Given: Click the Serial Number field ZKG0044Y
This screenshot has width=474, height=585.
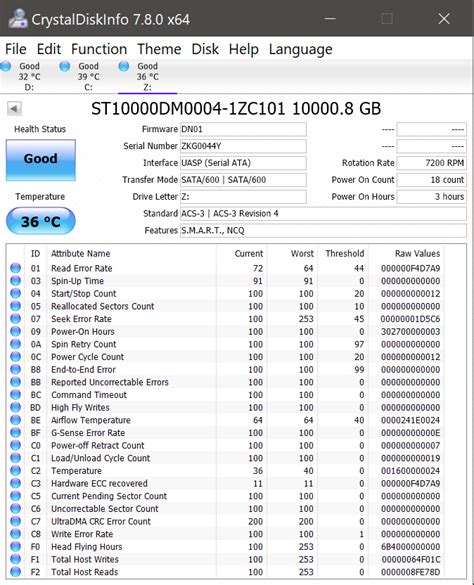Looking at the screenshot, I should click(243, 146).
